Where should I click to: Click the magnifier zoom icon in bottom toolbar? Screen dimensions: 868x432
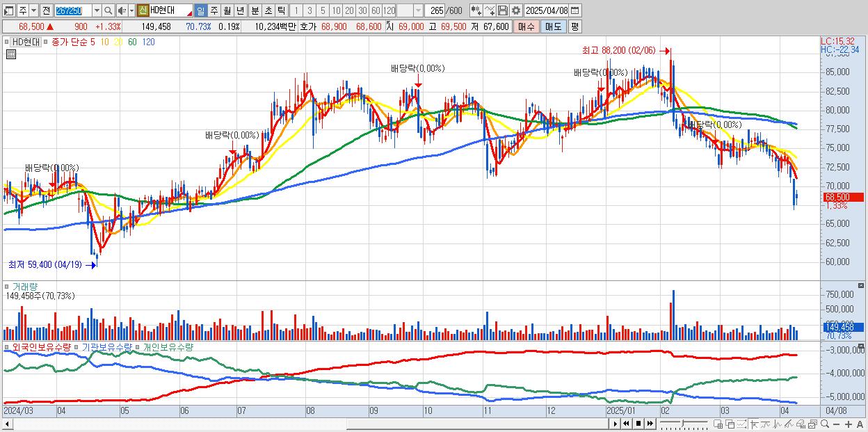[x=824, y=424]
